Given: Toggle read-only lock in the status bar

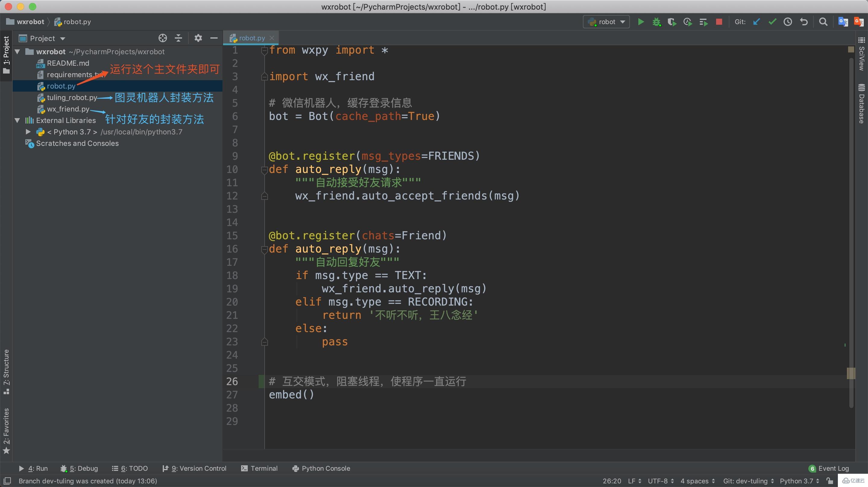Looking at the screenshot, I should pos(830,481).
